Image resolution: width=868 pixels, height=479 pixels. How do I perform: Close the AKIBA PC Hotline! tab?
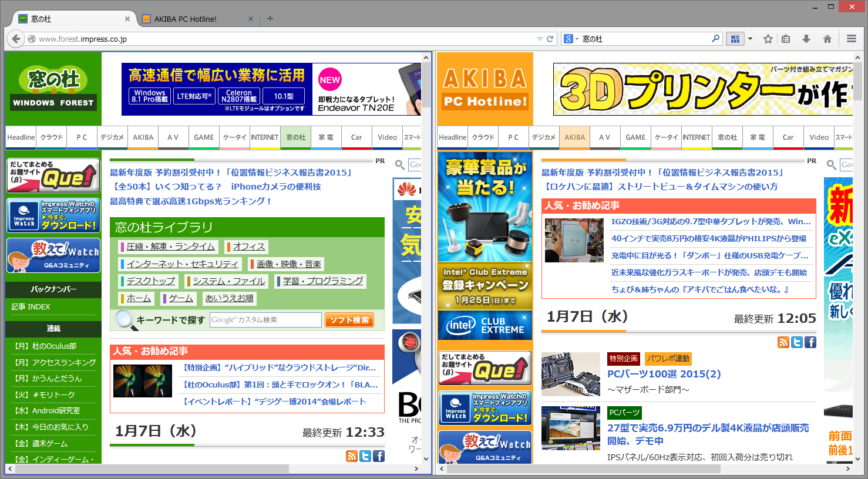(251, 19)
